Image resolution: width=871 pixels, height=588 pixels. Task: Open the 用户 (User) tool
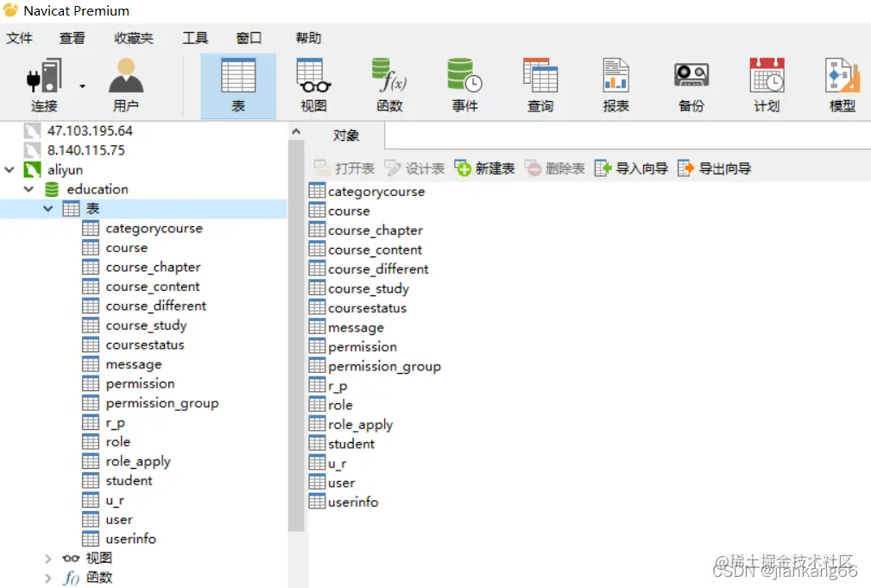click(x=126, y=85)
